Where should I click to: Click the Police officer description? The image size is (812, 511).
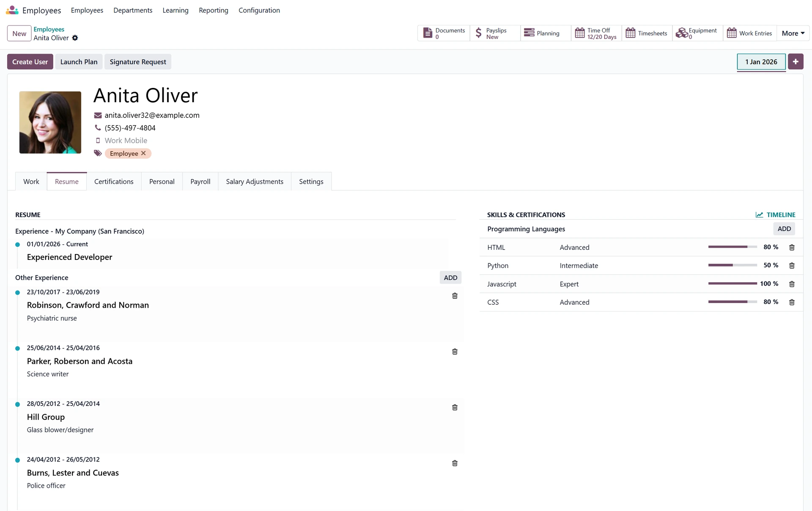[x=47, y=486]
